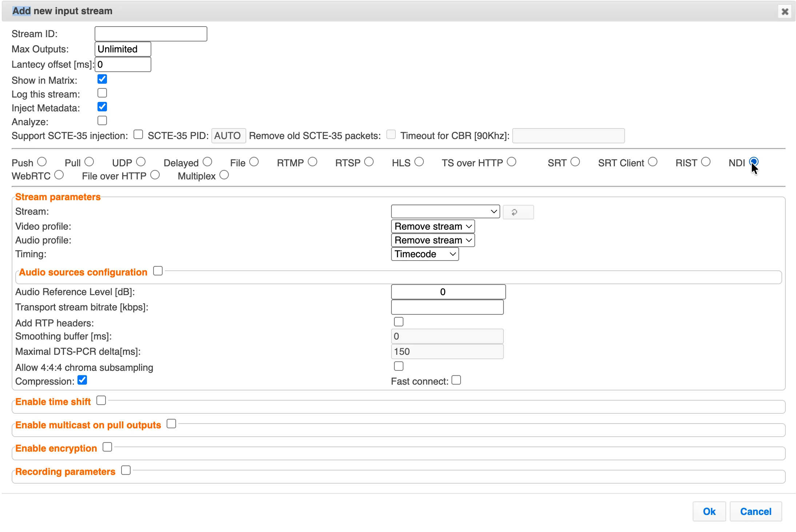Enable multicast on pull outputs checkbox
Viewport: 796px width, 532px height.
pyautogui.click(x=171, y=424)
